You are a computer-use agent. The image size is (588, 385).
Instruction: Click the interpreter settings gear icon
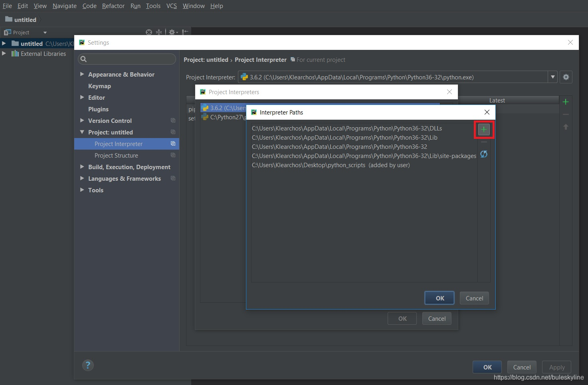pyautogui.click(x=566, y=77)
